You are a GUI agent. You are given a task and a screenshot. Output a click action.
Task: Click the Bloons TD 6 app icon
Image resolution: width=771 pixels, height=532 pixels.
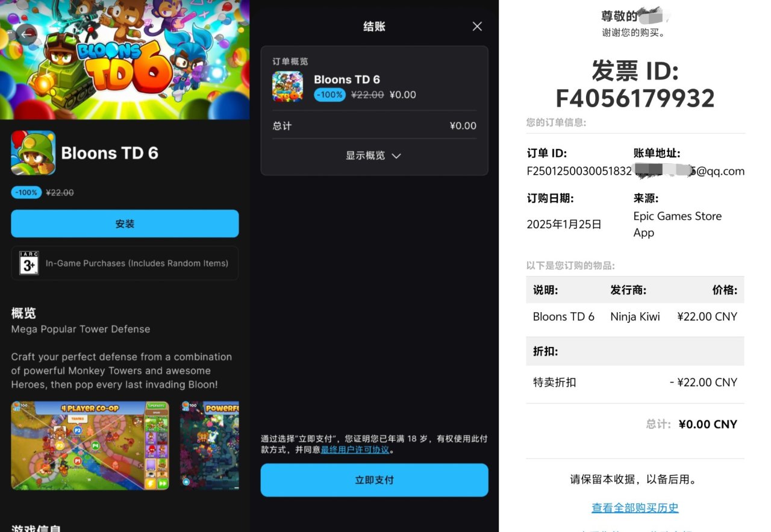coord(33,152)
